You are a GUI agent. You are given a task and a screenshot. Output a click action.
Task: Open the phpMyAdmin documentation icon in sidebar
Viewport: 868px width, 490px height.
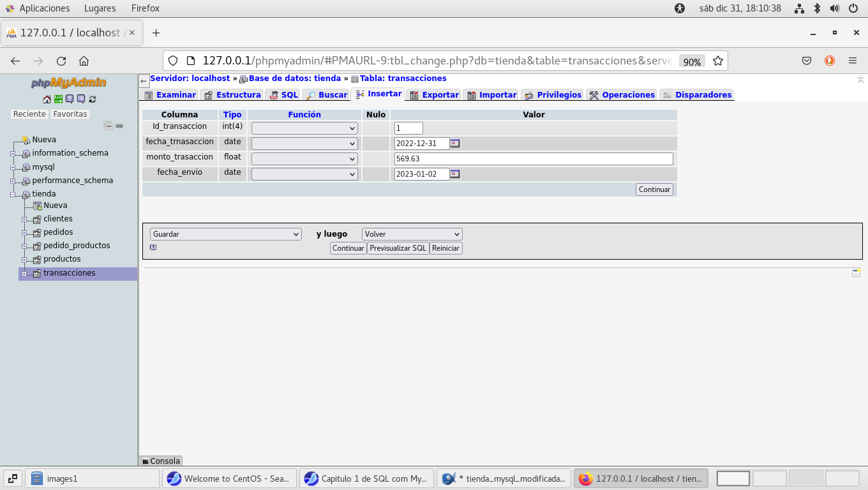(x=70, y=99)
